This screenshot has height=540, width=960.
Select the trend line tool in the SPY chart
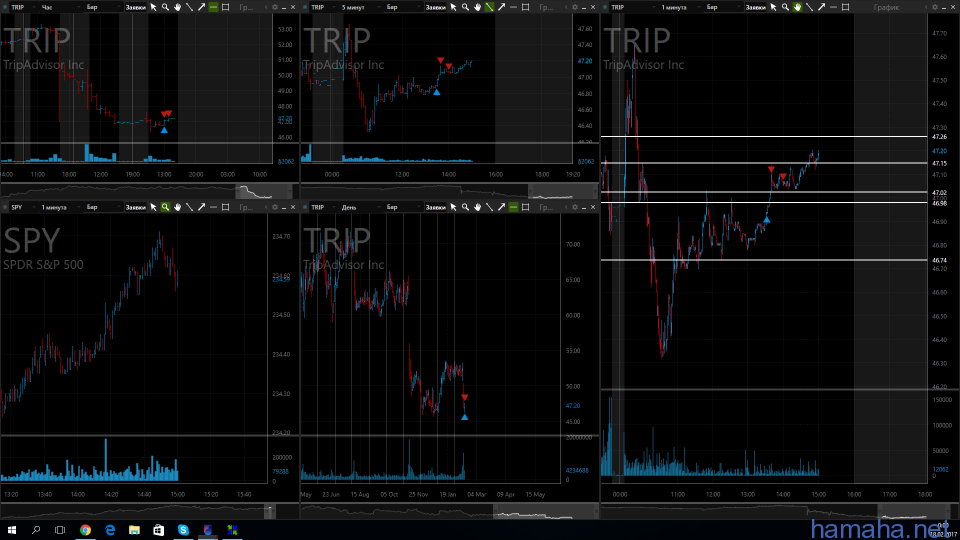pos(189,208)
